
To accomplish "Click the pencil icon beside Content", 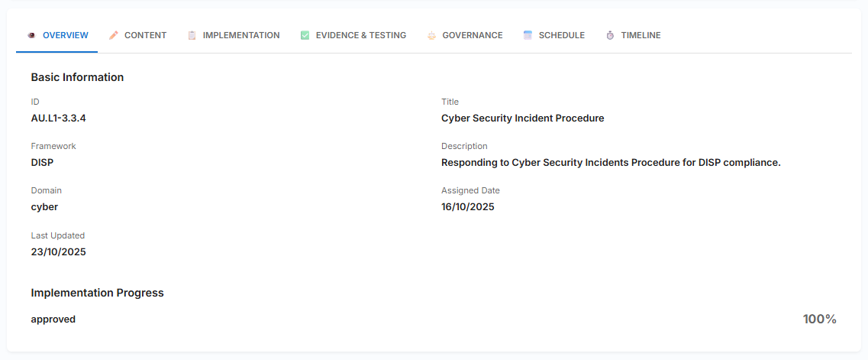I will click(114, 35).
